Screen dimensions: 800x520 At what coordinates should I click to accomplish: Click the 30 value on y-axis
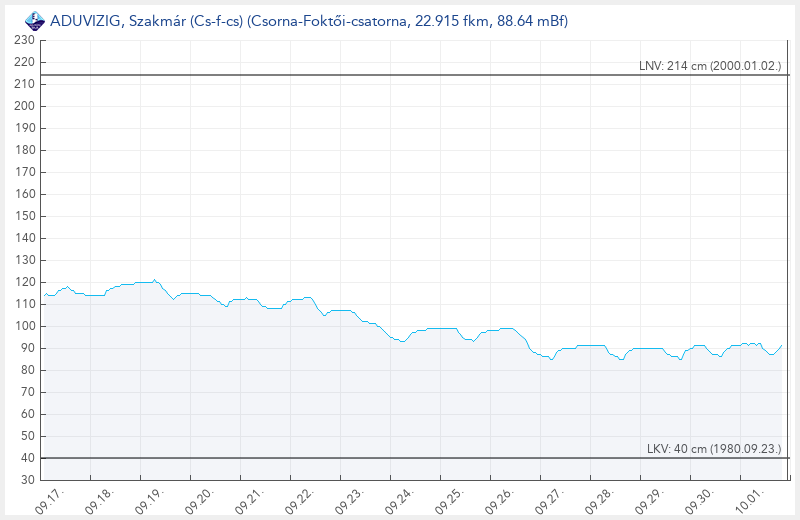click(x=28, y=480)
